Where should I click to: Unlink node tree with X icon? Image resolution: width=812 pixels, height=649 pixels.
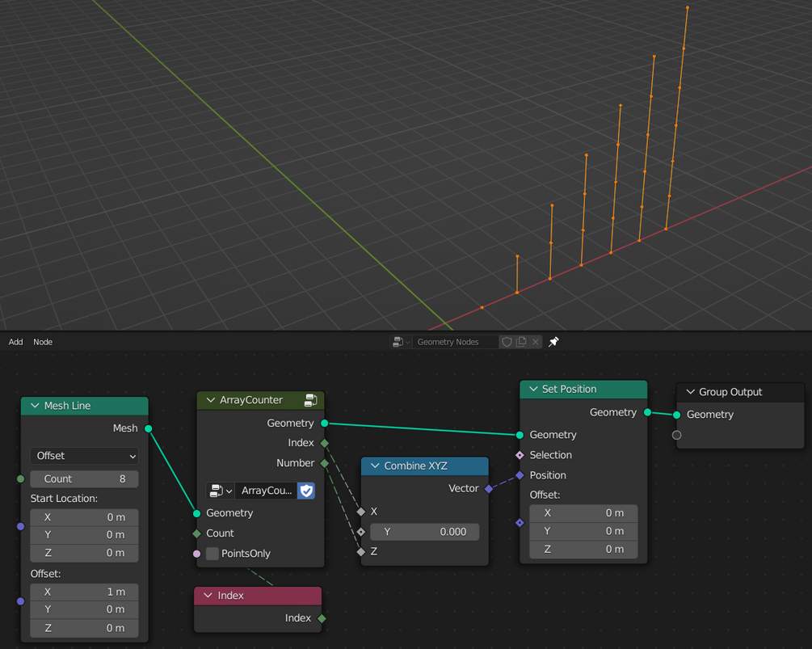536,342
